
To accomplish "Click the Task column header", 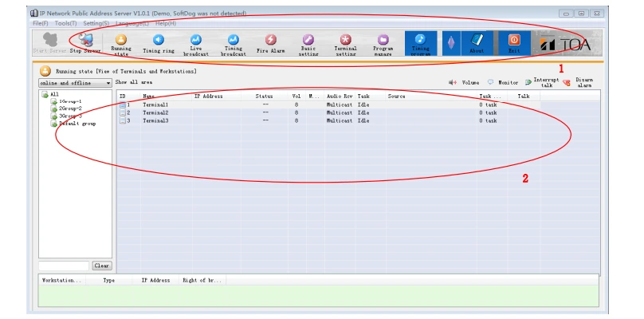I will 370,96.
